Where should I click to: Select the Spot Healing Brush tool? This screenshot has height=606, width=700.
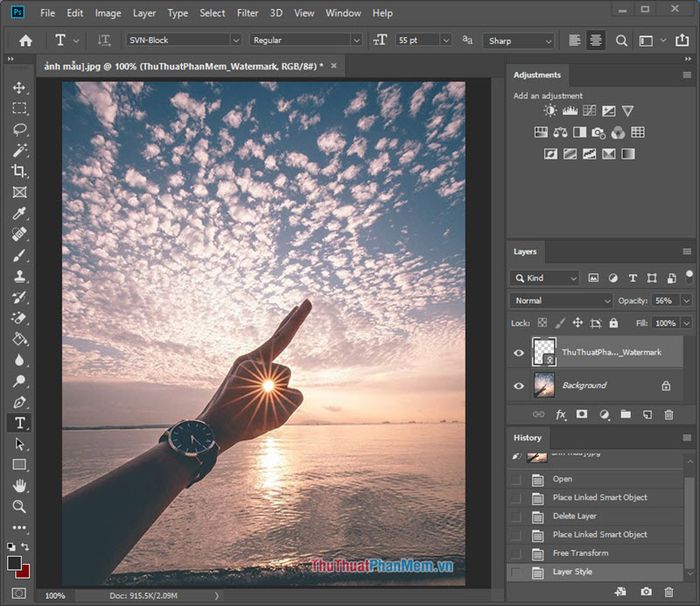[19, 234]
